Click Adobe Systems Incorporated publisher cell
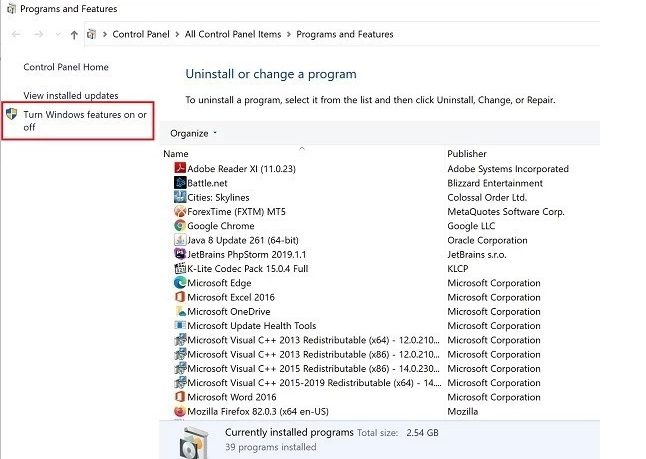The height and width of the screenshot is (459, 646). click(x=508, y=169)
